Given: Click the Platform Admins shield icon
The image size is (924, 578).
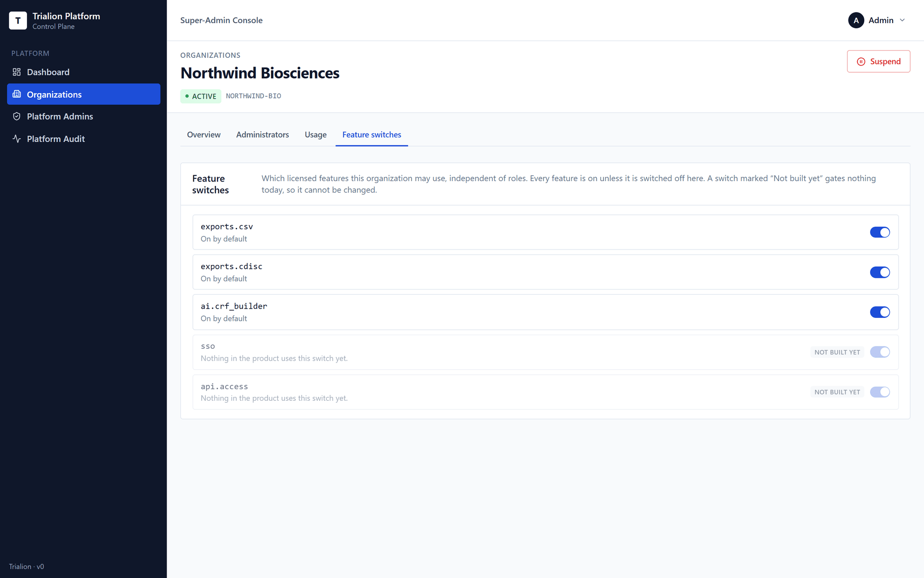Looking at the screenshot, I should click(17, 116).
